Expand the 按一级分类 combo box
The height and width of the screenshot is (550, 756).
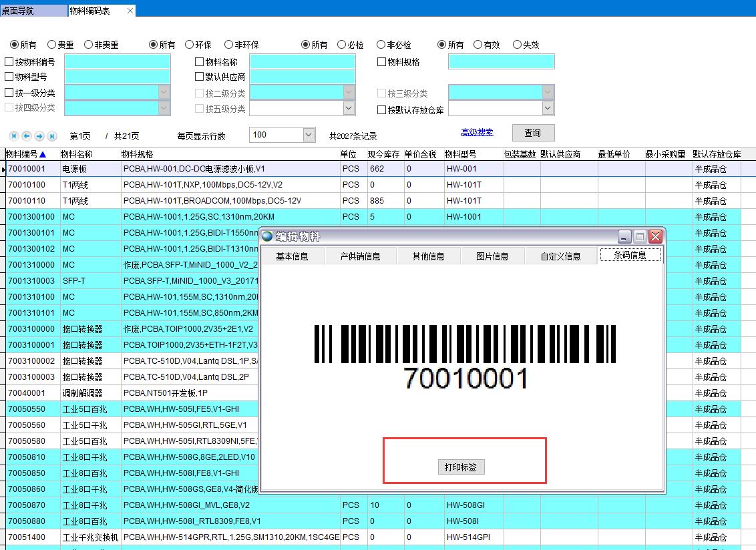pyautogui.click(x=164, y=93)
